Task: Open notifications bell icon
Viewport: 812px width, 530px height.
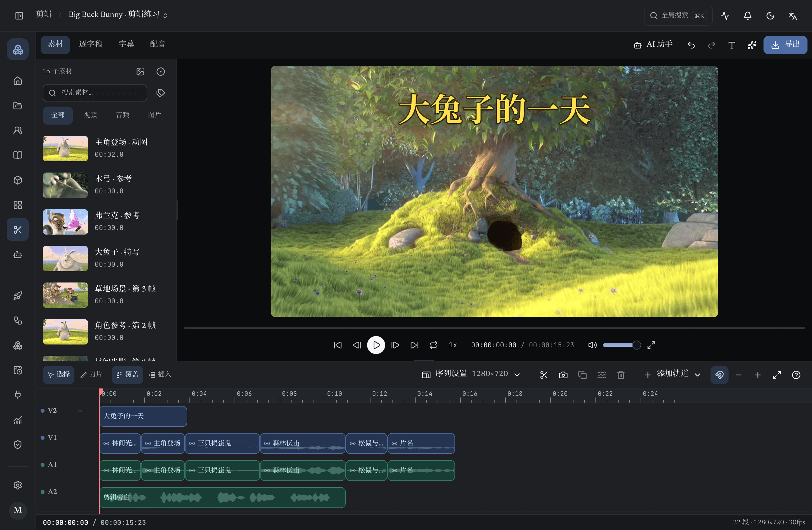Action: (x=747, y=16)
